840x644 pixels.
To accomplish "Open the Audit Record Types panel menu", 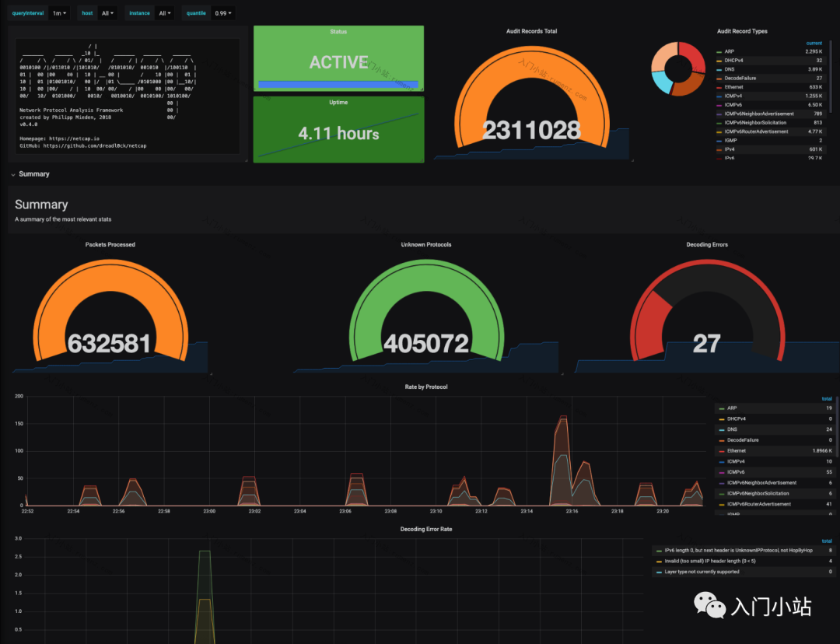I will click(x=742, y=31).
